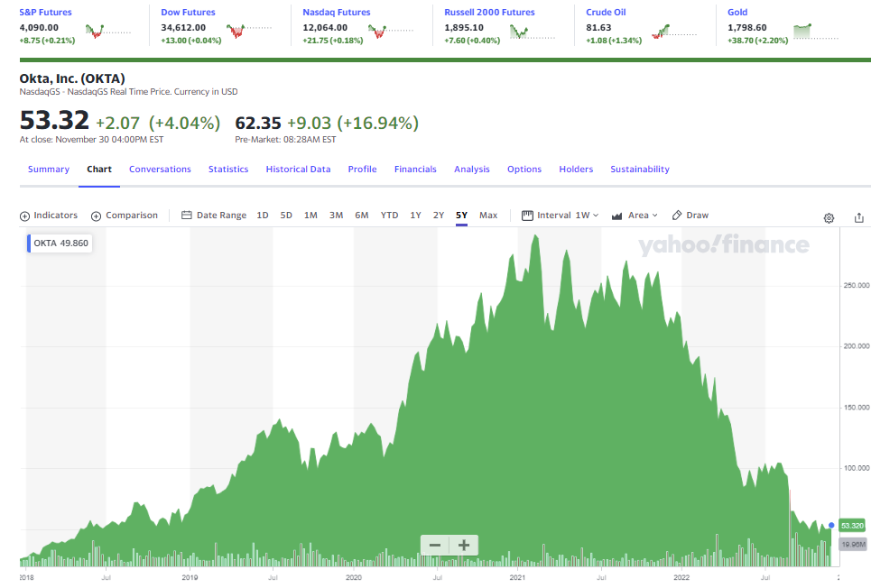871x588 pixels.
Task: Select the 1D range
Action: coord(263,216)
